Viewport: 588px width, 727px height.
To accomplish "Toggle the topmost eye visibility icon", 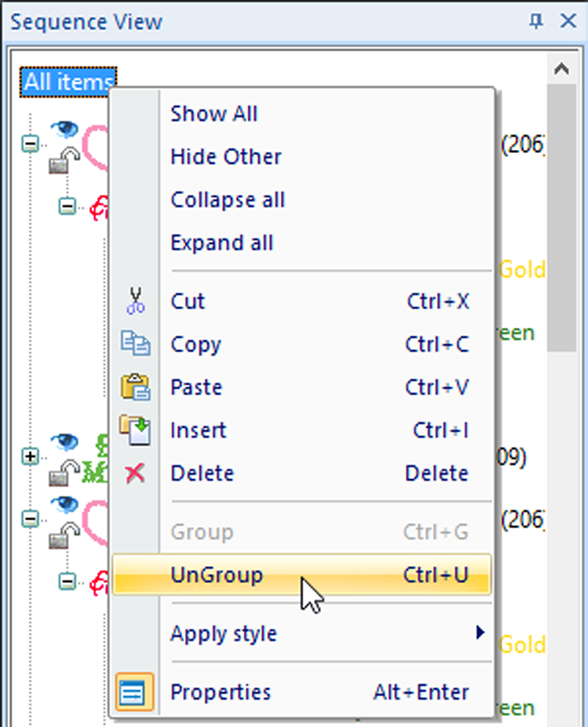I will click(64, 129).
